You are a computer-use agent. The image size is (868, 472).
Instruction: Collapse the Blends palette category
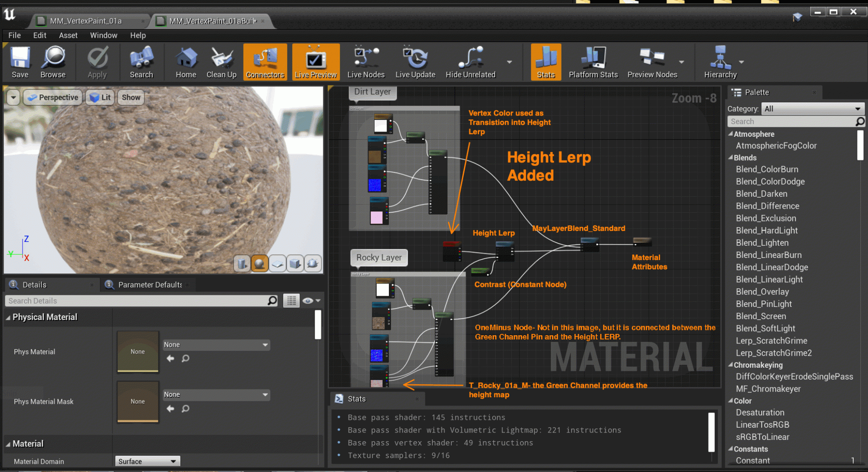pyautogui.click(x=731, y=158)
